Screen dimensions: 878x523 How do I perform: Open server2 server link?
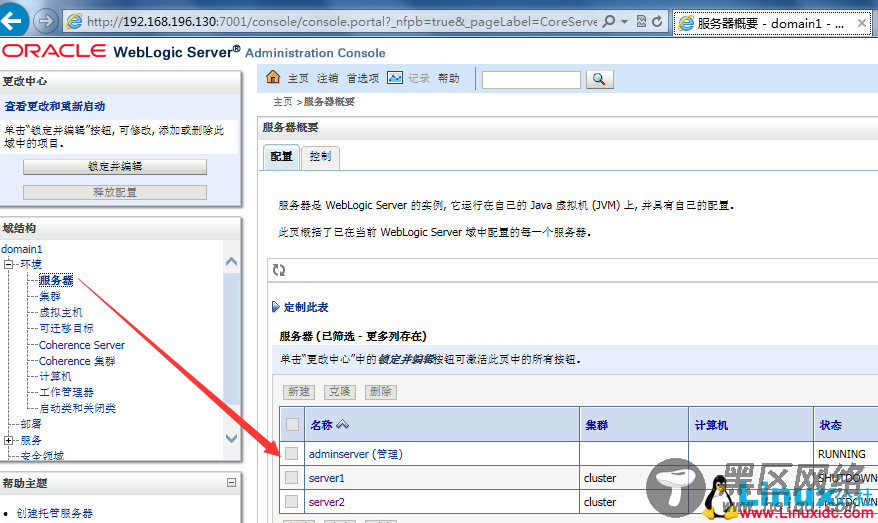[326, 502]
